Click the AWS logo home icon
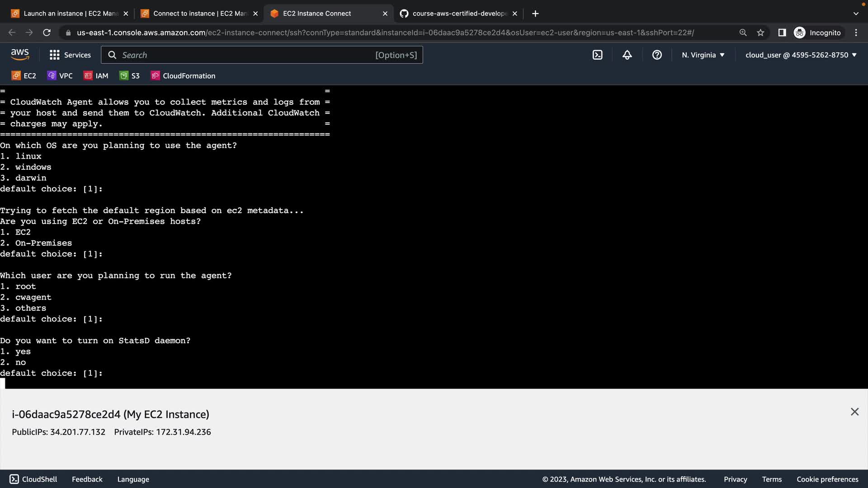Screen dimensions: 868x488 click(x=20, y=55)
